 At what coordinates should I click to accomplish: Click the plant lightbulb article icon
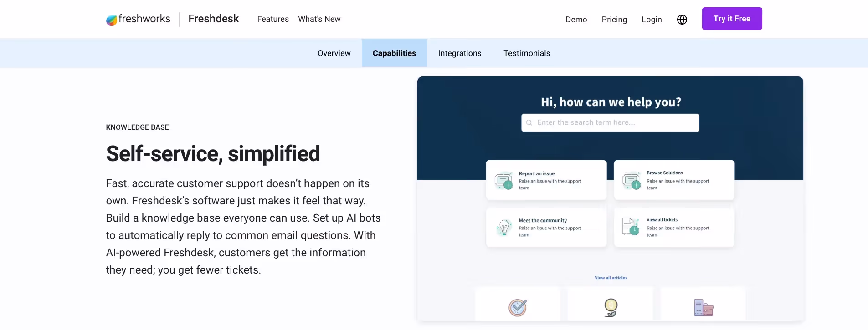611,307
